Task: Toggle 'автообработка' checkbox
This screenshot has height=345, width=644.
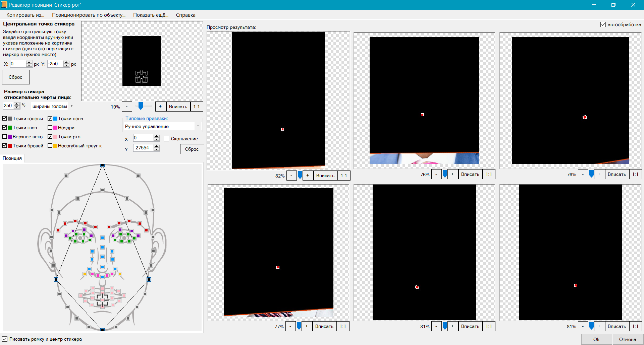Action: pyautogui.click(x=603, y=24)
